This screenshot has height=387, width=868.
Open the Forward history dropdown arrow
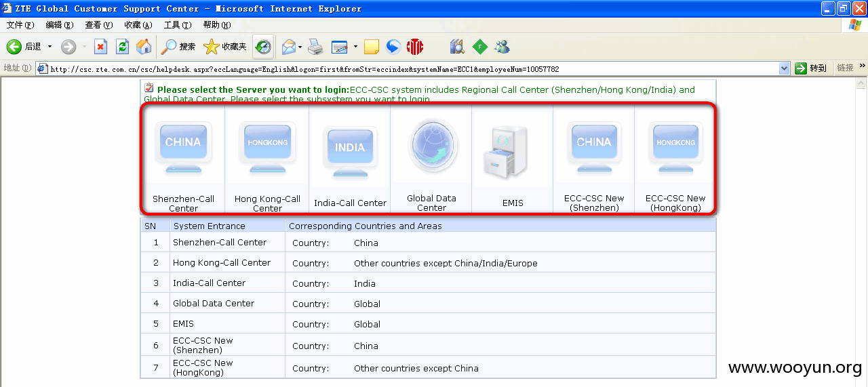(84, 47)
